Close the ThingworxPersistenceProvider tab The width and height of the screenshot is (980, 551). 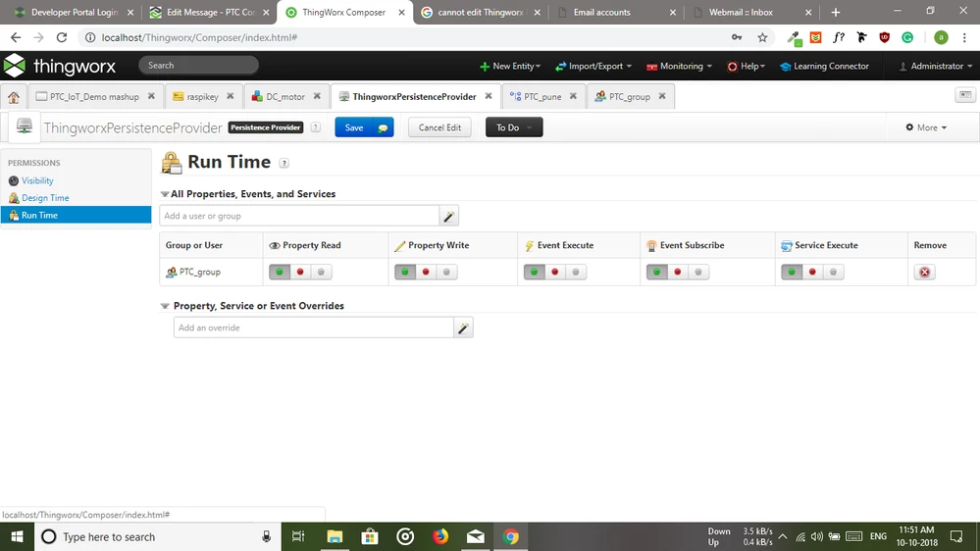point(489,96)
